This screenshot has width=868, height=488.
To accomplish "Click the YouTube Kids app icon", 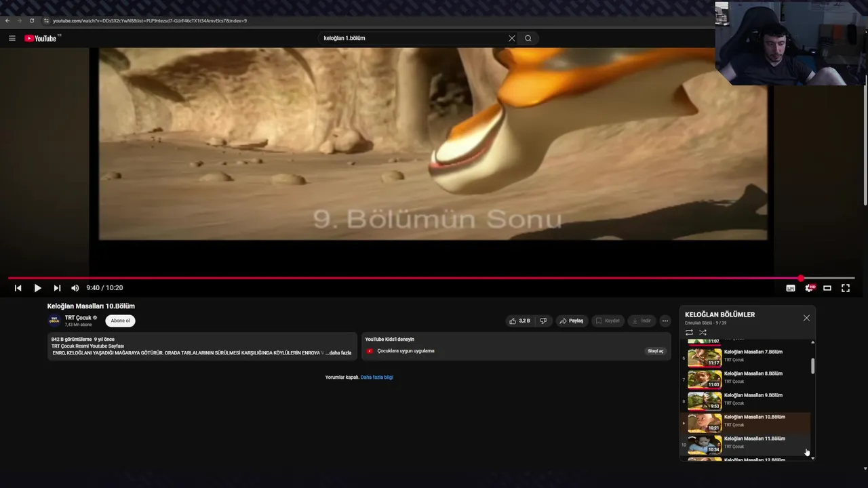I will [x=370, y=351].
